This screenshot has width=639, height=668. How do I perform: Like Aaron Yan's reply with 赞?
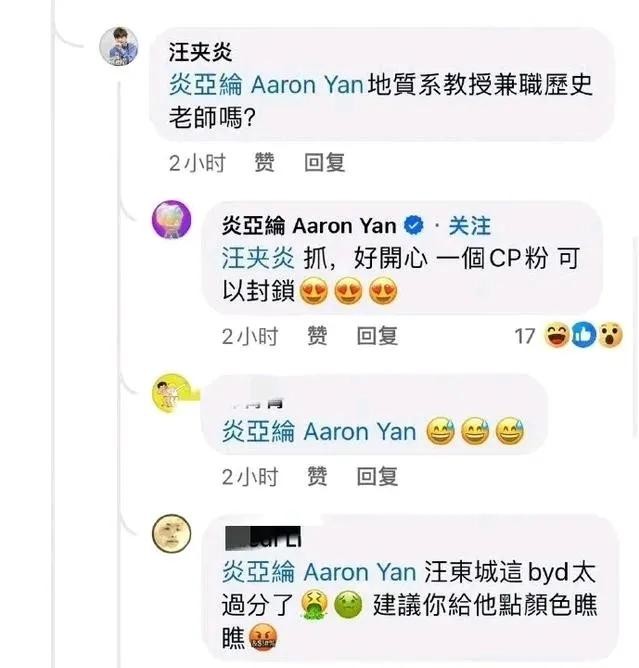[x=317, y=336]
